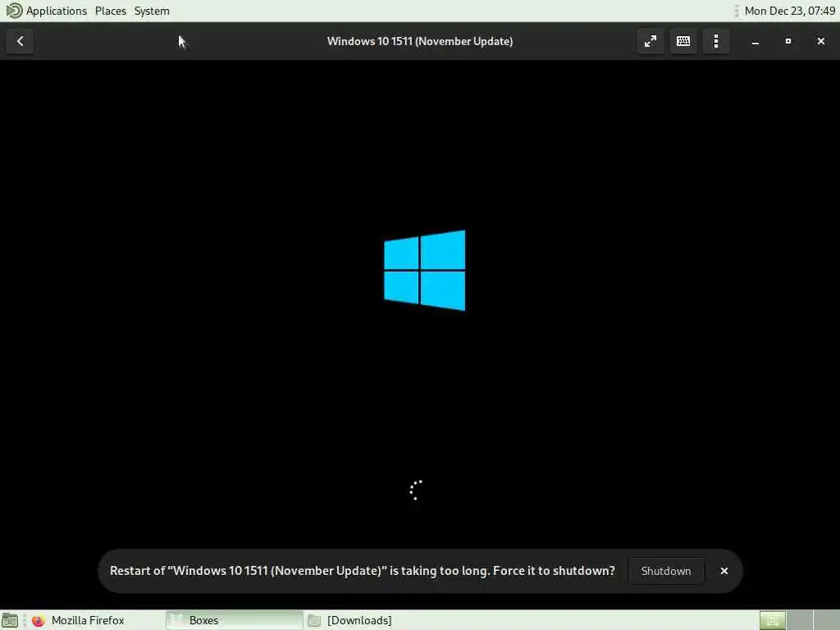Click the Windows logo in VM display
Viewport: 840px width, 630px height.
[x=425, y=270]
